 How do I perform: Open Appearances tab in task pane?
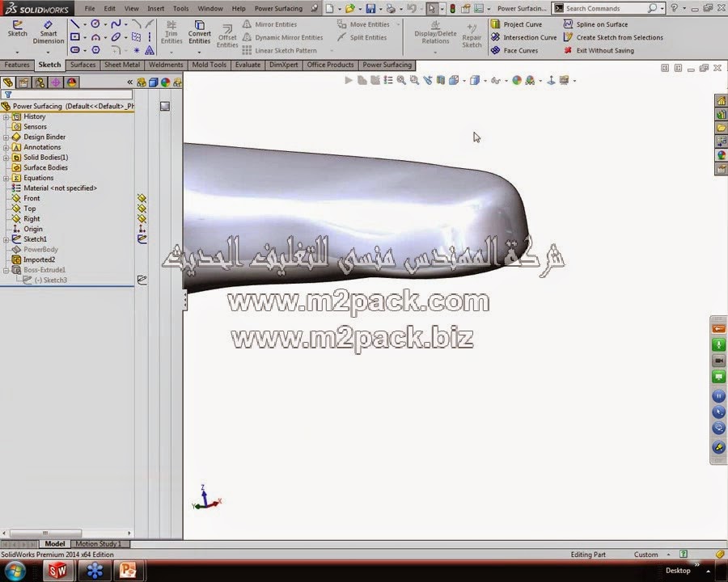(721, 155)
